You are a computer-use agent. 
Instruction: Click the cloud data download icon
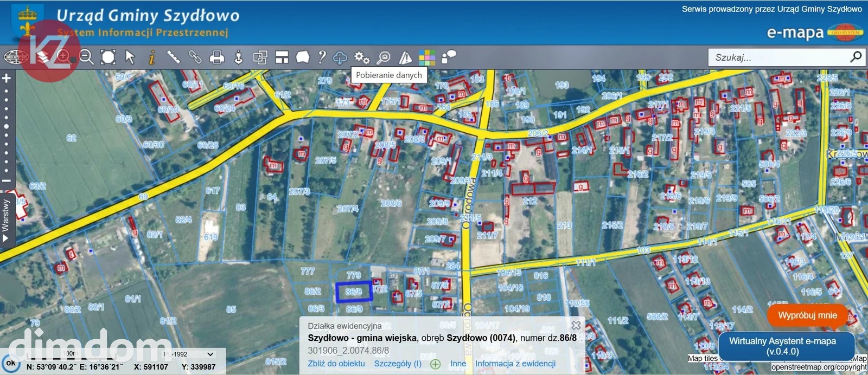click(340, 57)
